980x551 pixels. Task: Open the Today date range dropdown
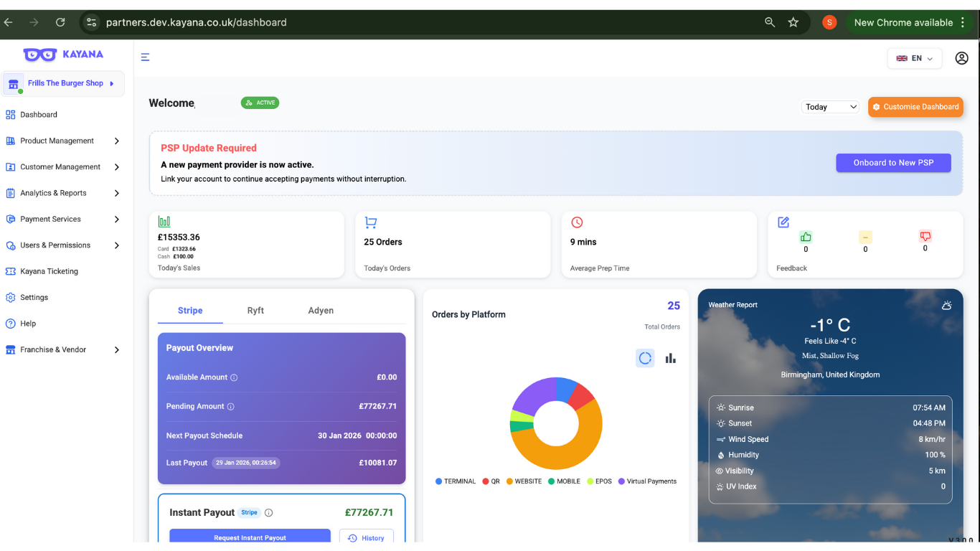click(830, 107)
